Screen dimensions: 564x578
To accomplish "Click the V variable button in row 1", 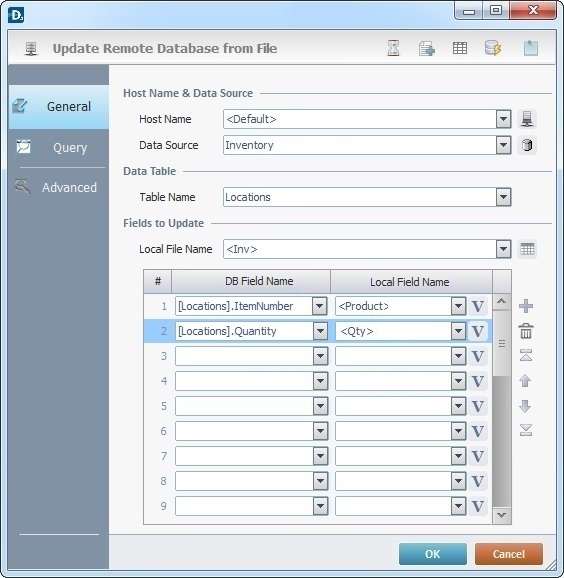I will click(478, 306).
